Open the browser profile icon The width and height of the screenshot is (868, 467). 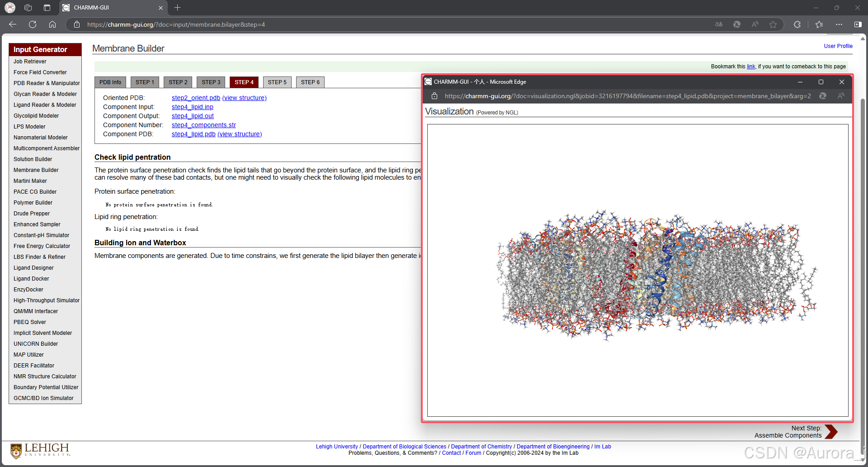(x=10, y=8)
